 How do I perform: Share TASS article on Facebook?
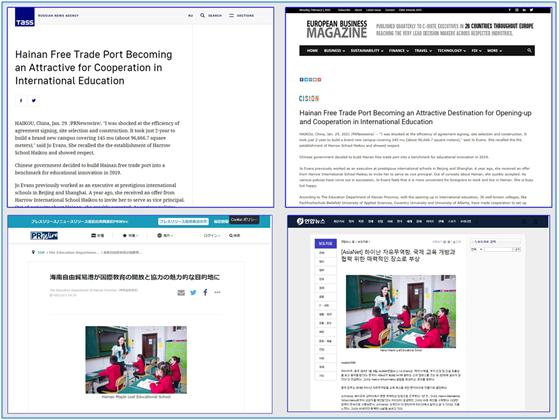pyautogui.click(x=21, y=101)
